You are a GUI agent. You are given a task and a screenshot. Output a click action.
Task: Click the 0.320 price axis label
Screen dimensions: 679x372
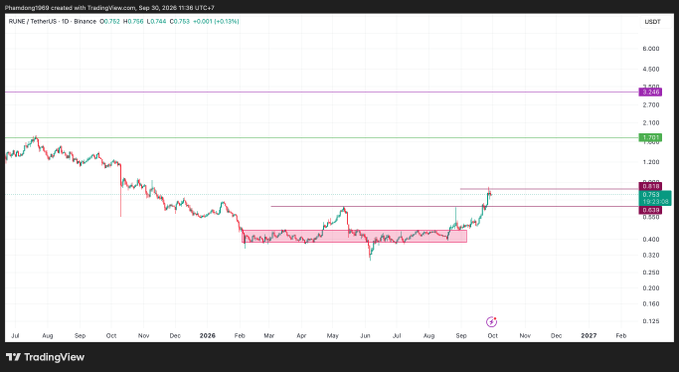pyautogui.click(x=651, y=256)
